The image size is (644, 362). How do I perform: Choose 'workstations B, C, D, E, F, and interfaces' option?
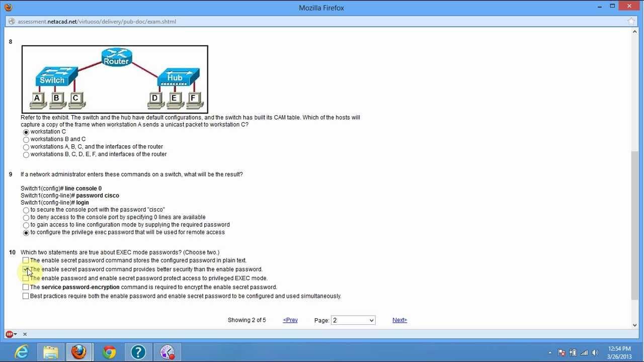[26, 155]
